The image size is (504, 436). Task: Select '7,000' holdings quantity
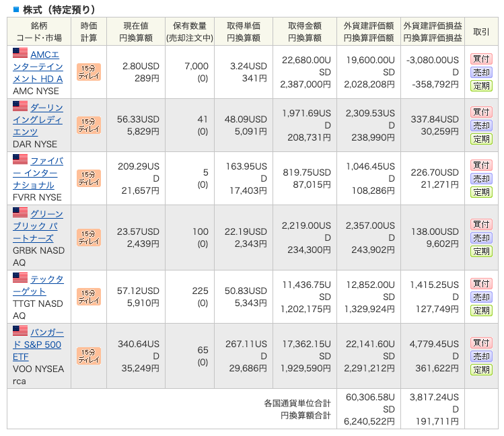click(196, 66)
